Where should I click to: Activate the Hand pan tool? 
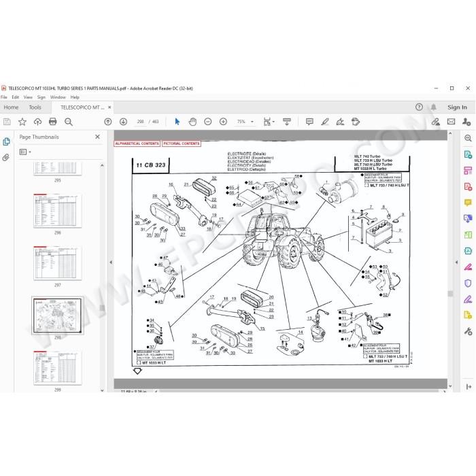[x=192, y=122]
